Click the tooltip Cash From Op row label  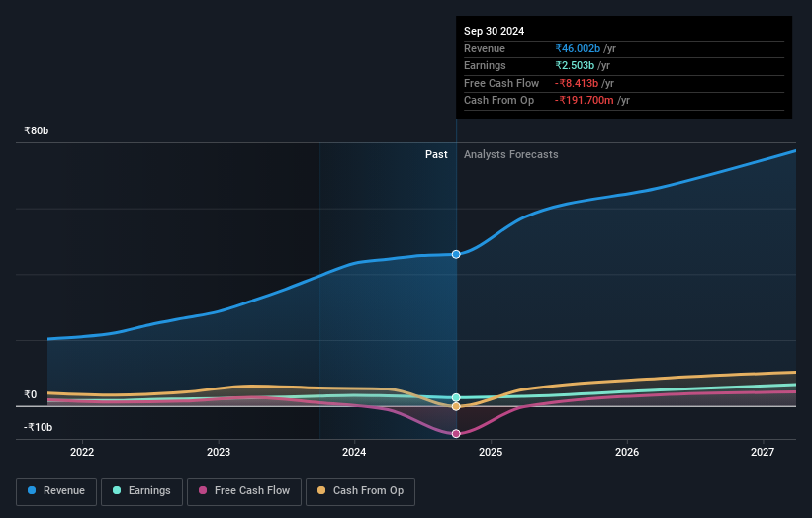[x=498, y=101]
